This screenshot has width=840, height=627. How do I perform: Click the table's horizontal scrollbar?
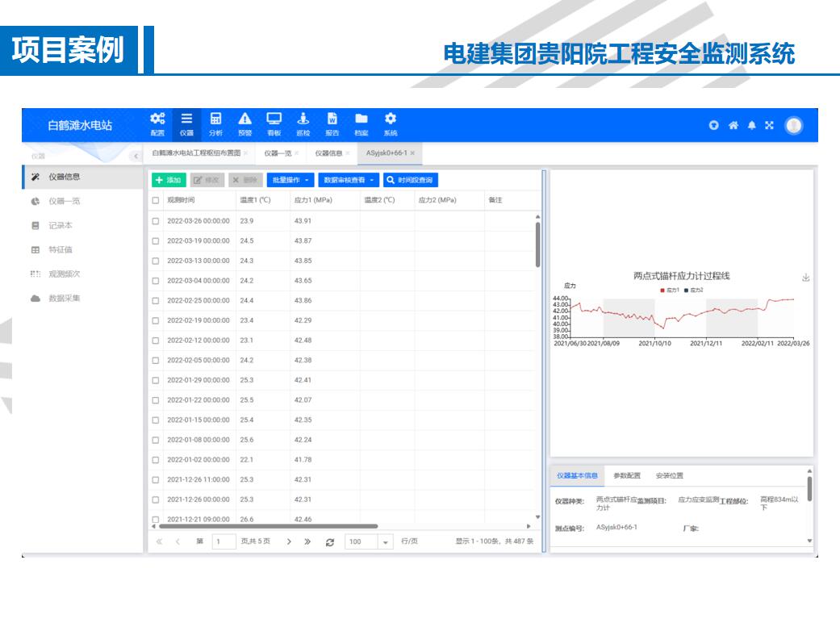(x=269, y=526)
